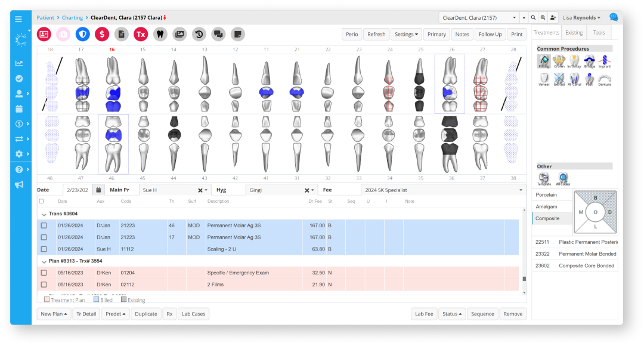Open the Tools tab
This screenshot has height=346, width=644.
tap(599, 32)
